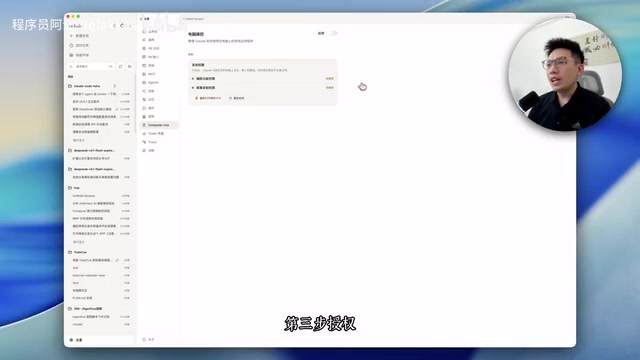Viewport: 640px width, 360px height.
Task: Go back using the settings back arrow
Action: tap(142, 19)
